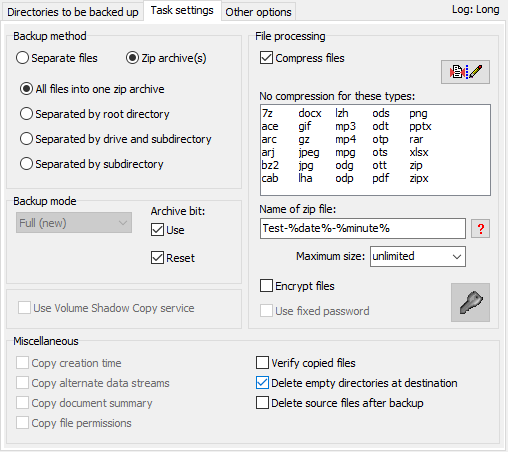
Task: Open the Other options tab
Action: pos(258,12)
